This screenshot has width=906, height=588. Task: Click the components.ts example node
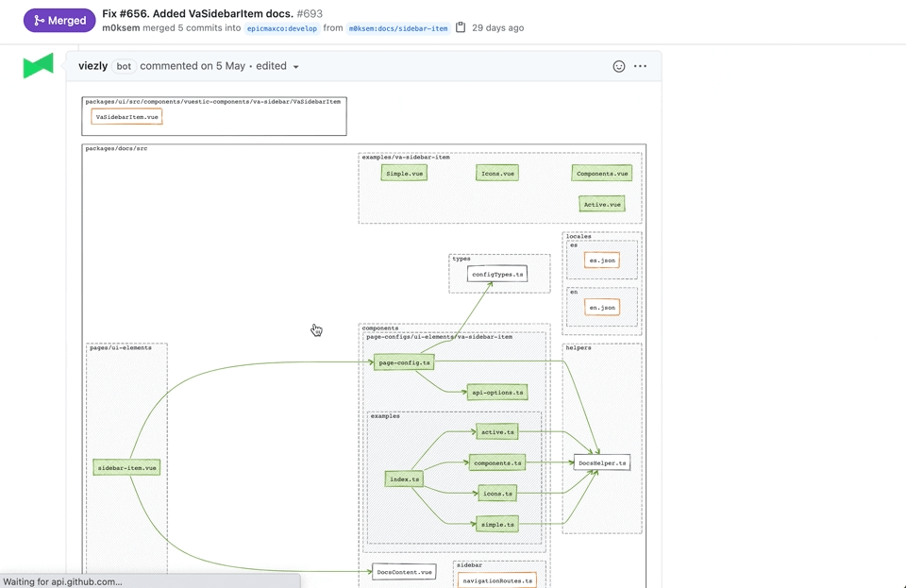point(497,463)
